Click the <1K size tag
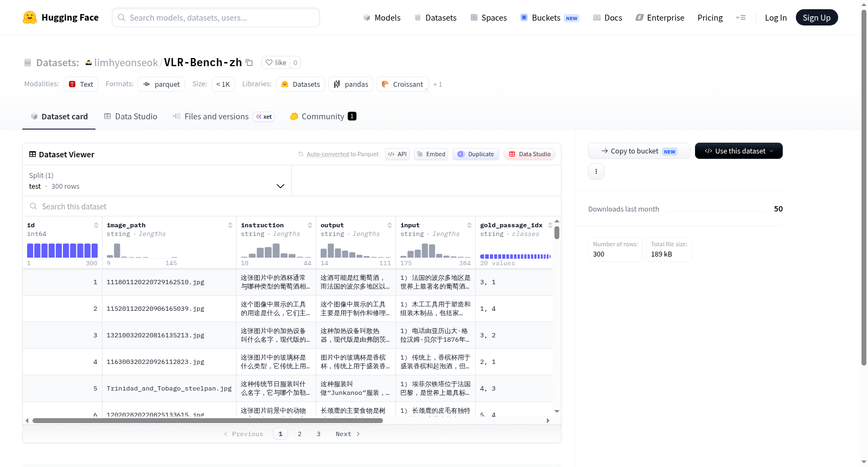This screenshot has width=868, height=467. pyautogui.click(x=223, y=85)
